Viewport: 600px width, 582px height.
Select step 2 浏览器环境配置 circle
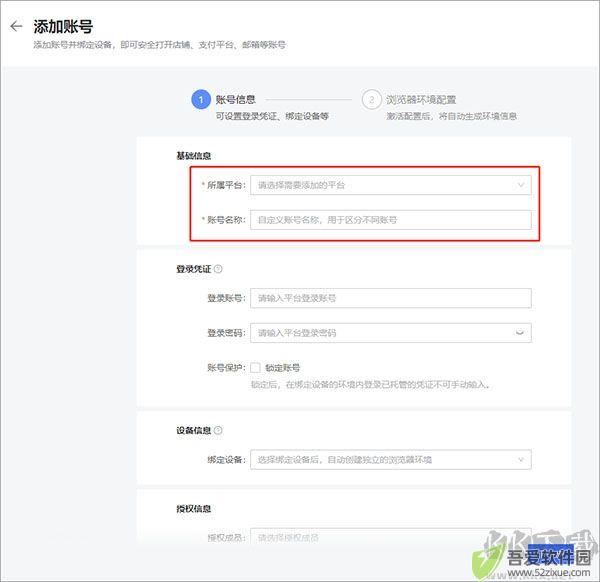(371, 99)
